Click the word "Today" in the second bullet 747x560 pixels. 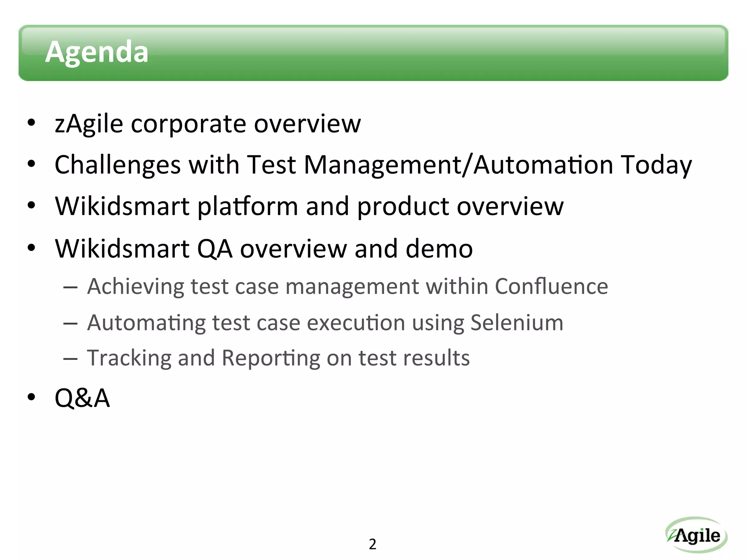coord(656,165)
